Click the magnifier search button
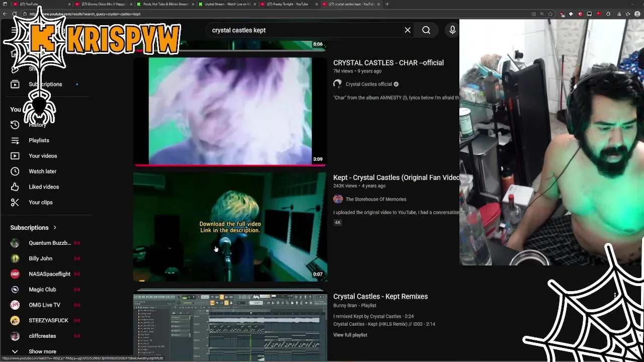This screenshot has width=644, height=362. (426, 30)
